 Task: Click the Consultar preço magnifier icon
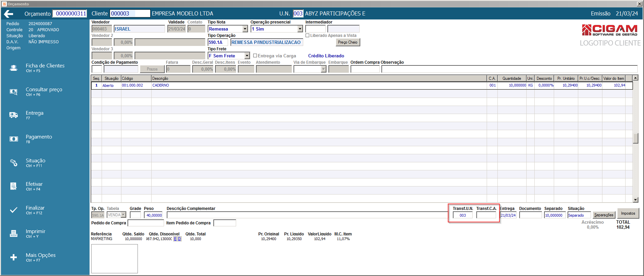point(13,92)
